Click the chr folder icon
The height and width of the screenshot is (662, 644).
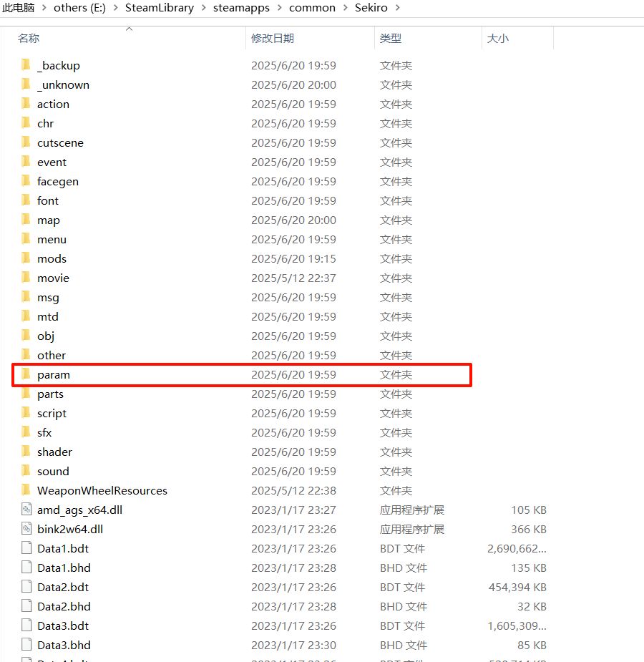[x=26, y=123]
